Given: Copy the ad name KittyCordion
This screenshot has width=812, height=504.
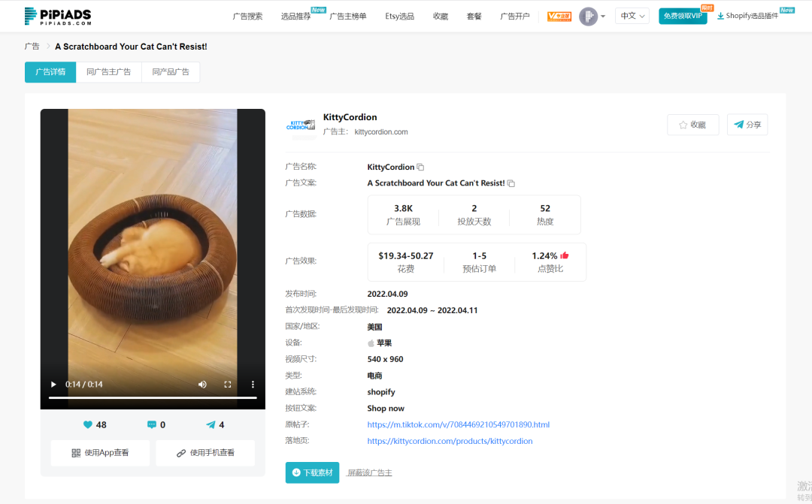Looking at the screenshot, I should click(420, 167).
